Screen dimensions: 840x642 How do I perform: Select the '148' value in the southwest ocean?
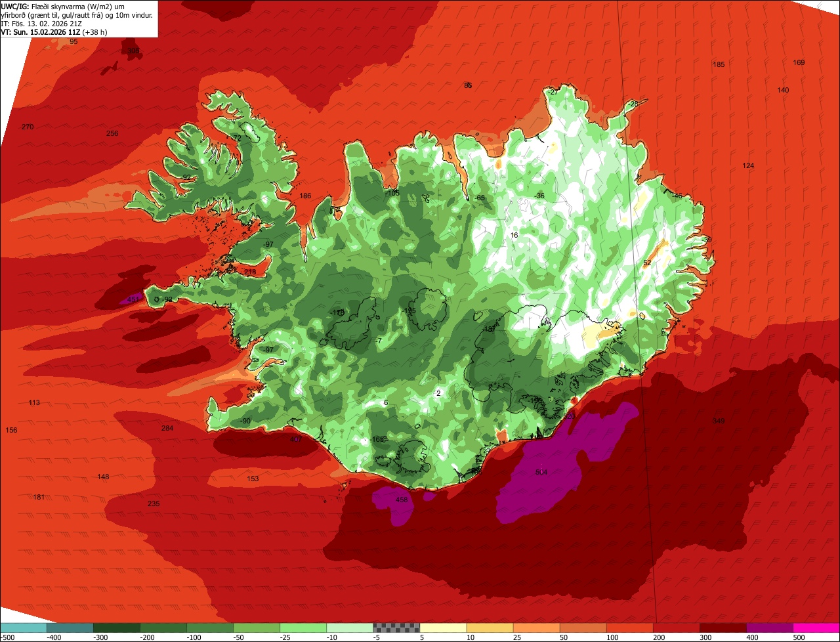103,477
